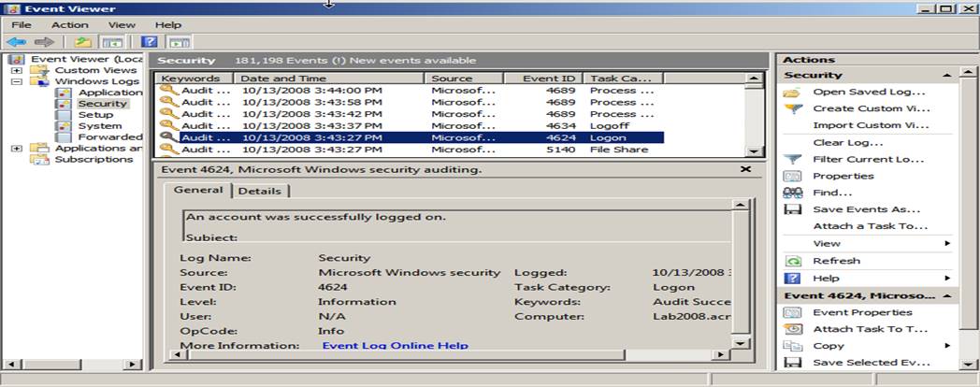Viewport: 980px width, 387px height.
Task: Click the Back arrow toolbar icon
Action: click(16, 42)
